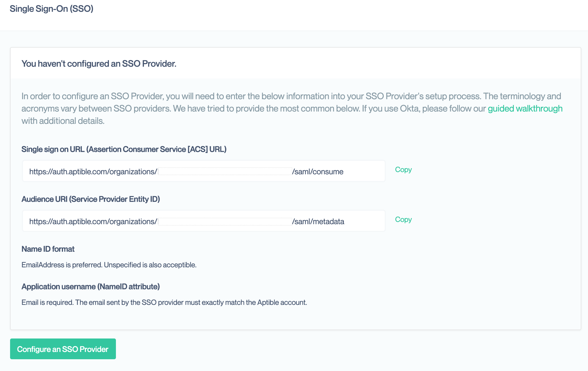Click the "Email is required" description text
Image resolution: width=588 pixels, height=371 pixels.
coord(164,303)
